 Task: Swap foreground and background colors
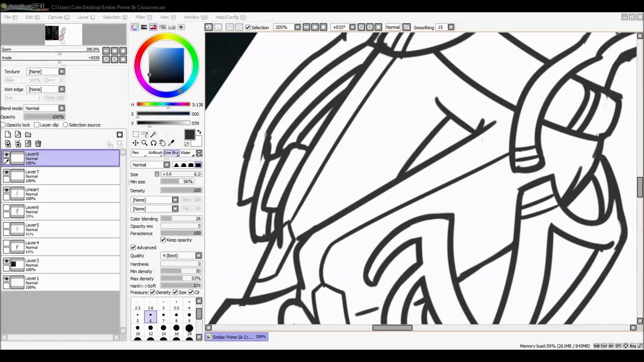point(199,132)
